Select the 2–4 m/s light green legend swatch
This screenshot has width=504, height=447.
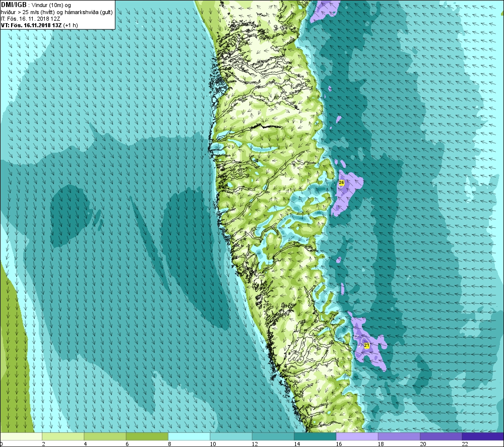(x=63, y=436)
